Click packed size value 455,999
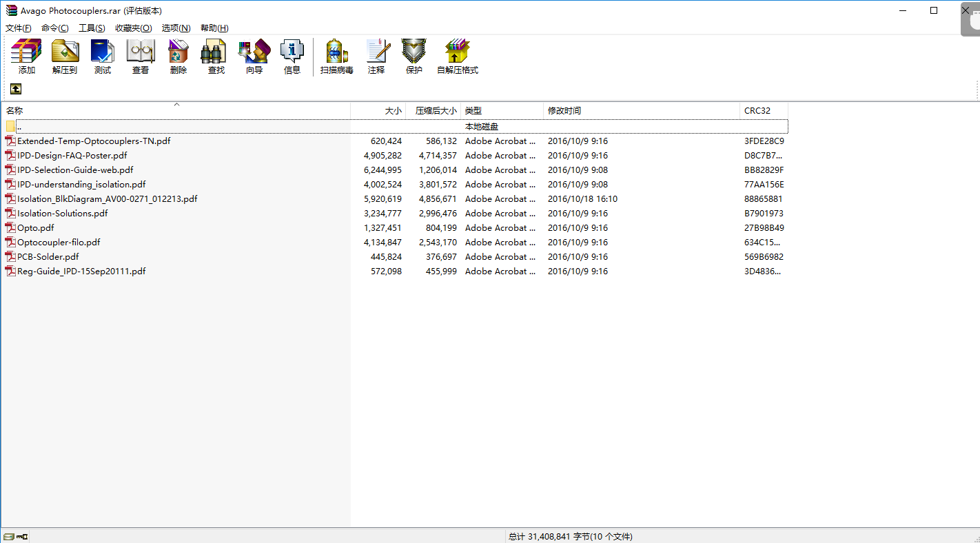The image size is (980, 543). coord(441,271)
